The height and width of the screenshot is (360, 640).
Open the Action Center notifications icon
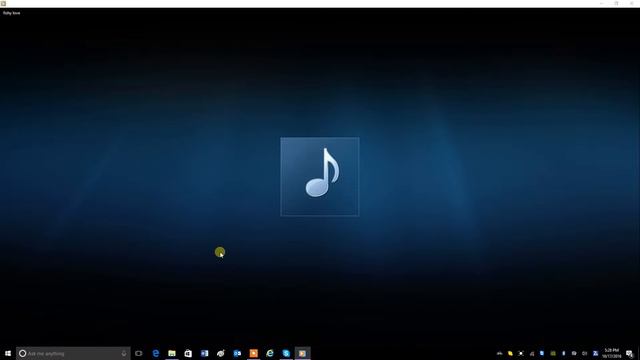pyautogui.click(x=629, y=353)
